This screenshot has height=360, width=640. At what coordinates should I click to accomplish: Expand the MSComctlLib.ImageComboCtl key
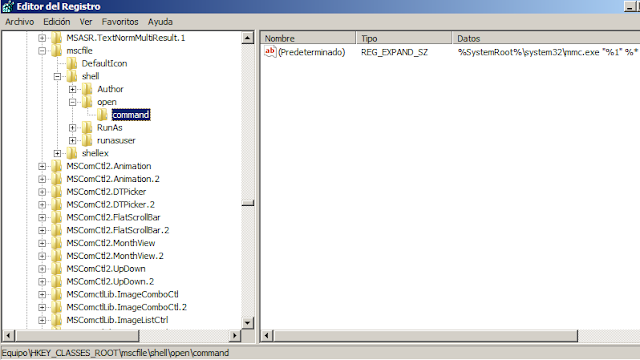(42, 294)
